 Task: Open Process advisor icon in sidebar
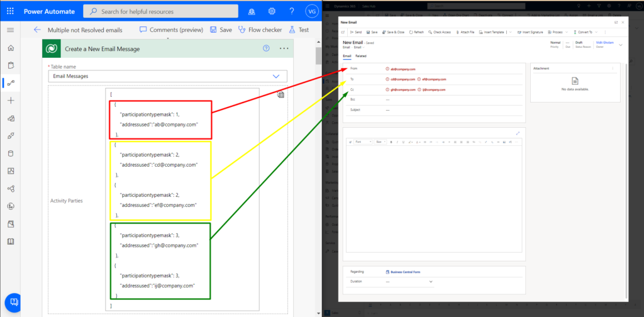click(x=11, y=206)
